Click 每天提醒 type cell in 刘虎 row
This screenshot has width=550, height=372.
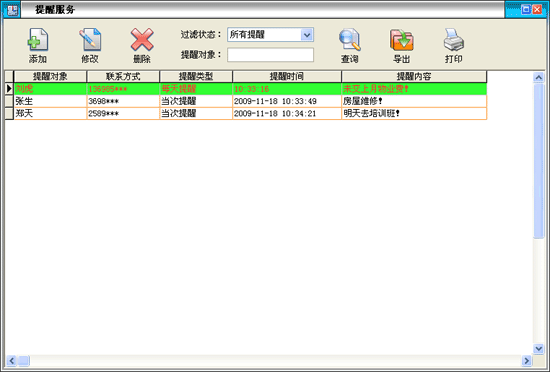click(x=196, y=89)
